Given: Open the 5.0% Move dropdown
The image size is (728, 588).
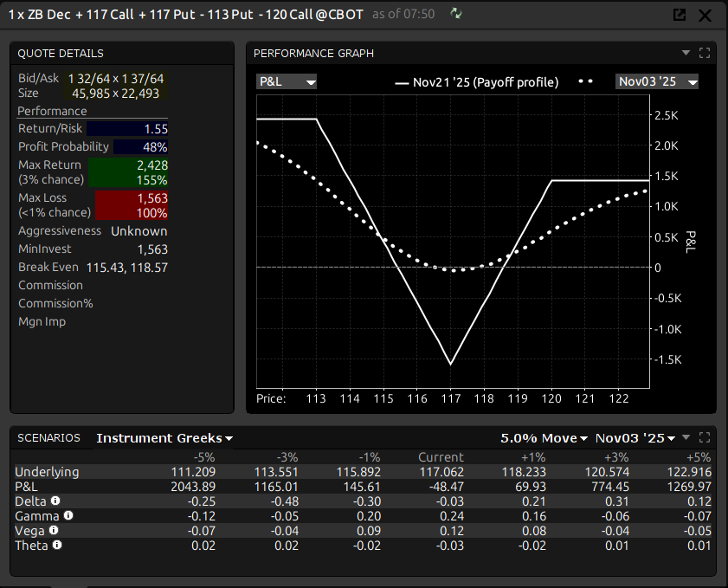Looking at the screenshot, I should coord(544,438).
